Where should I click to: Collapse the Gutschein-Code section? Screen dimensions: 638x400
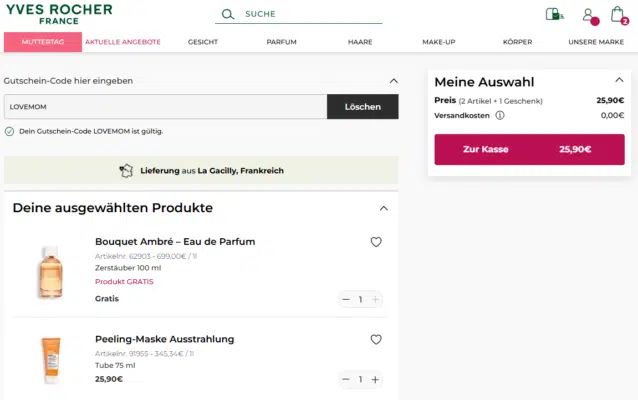tap(393, 81)
